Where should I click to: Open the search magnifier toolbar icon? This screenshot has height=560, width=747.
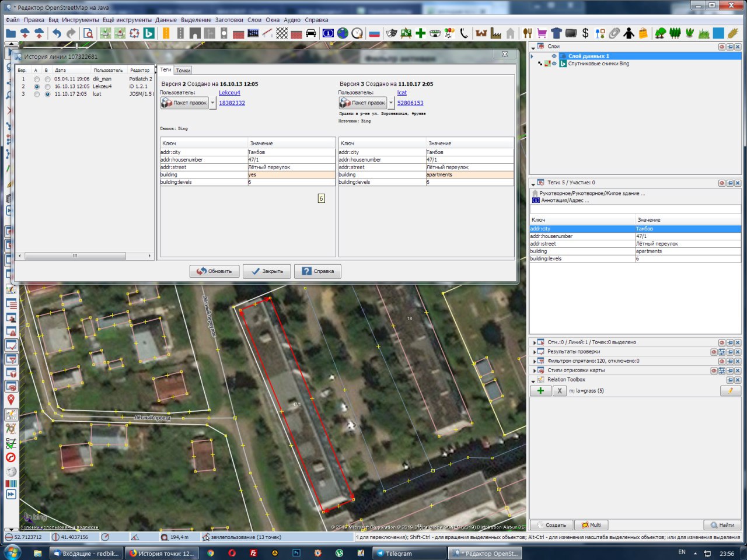point(88,33)
